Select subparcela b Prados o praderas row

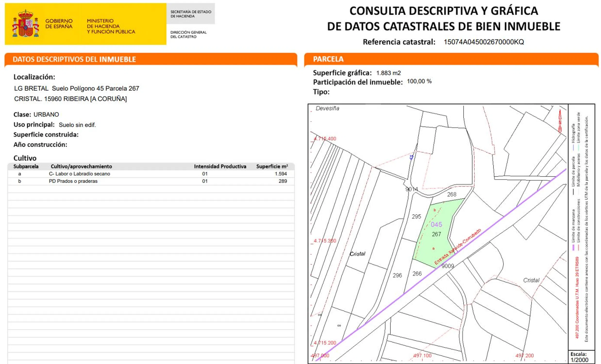73,181
